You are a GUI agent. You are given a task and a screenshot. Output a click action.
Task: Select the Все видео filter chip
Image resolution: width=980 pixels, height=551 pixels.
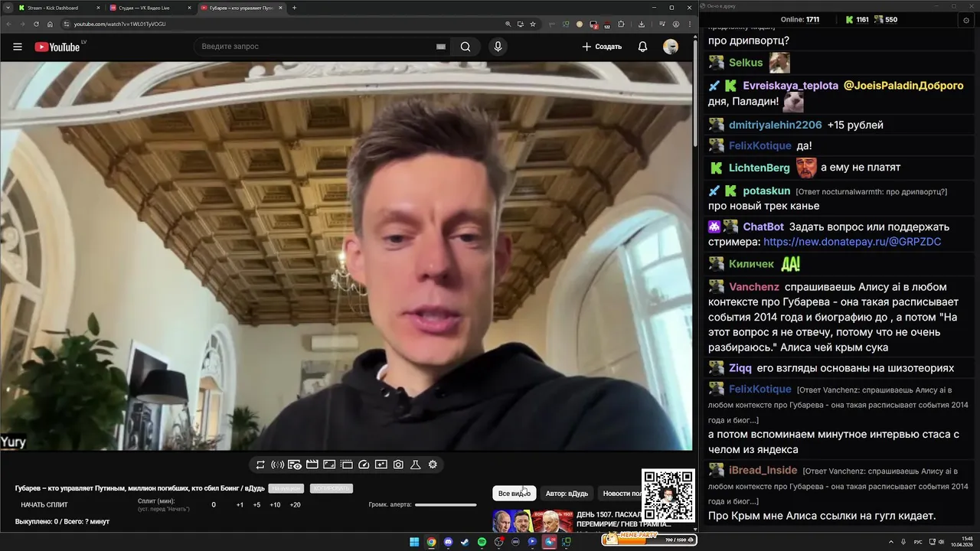coord(514,494)
